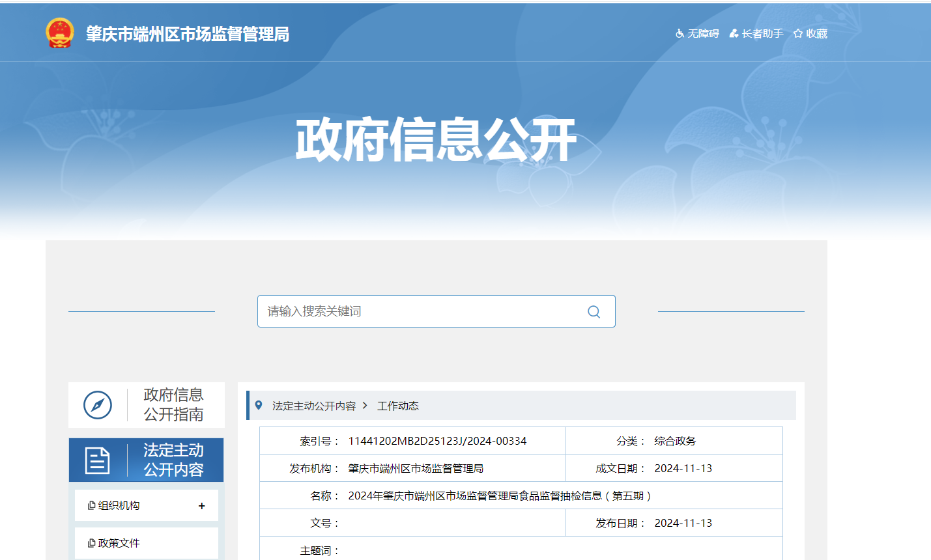This screenshot has width=931, height=560.
Task: Click the copy icon beside 组织机构
Action: [92, 505]
